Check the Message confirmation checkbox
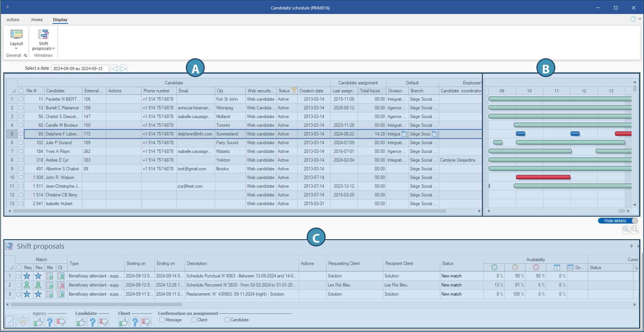Viewport: 644px width, 332px height. tap(162, 320)
